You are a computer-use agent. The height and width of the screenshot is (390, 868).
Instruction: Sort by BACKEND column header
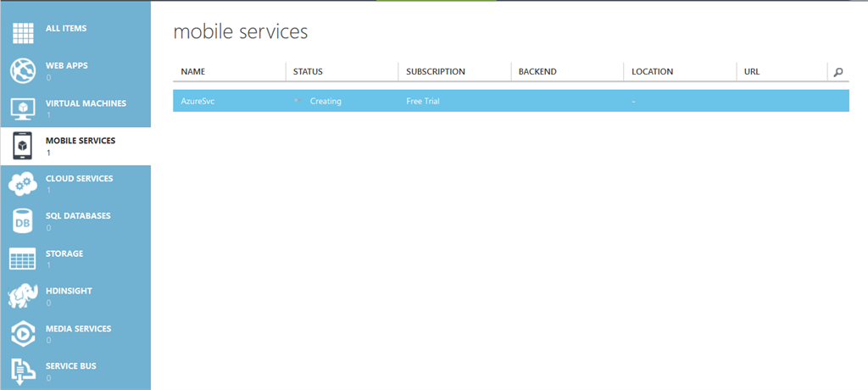(537, 72)
